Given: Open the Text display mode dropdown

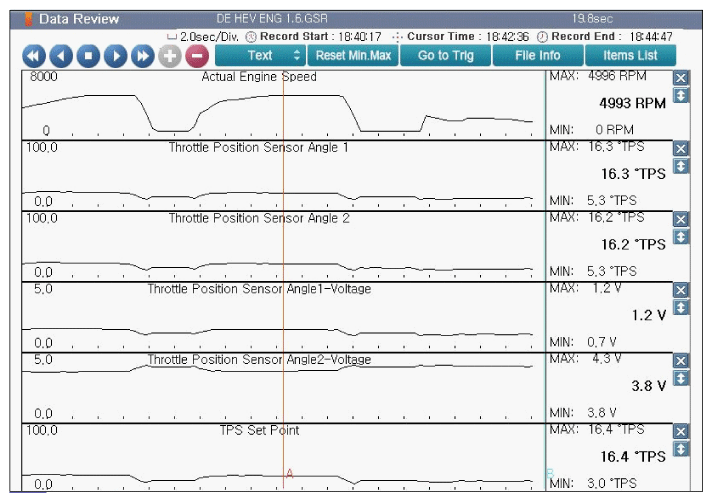Looking at the screenshot, I should point(260,56).
